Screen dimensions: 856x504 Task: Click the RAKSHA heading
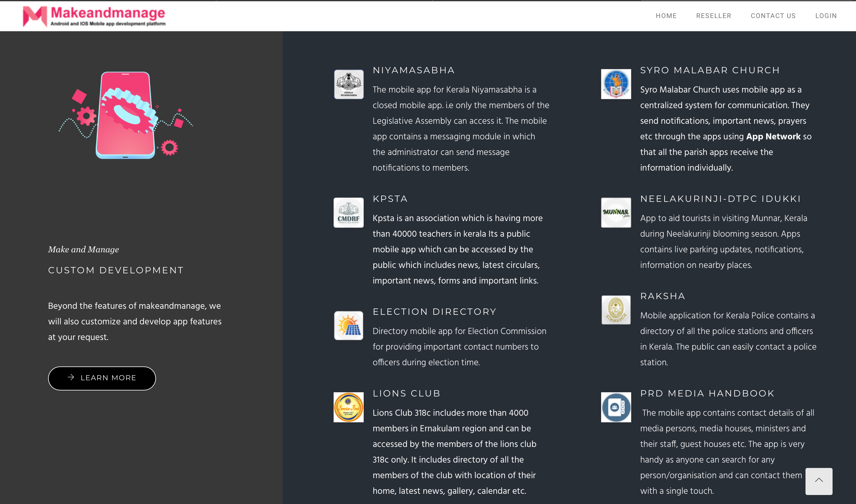click(663, 296)
